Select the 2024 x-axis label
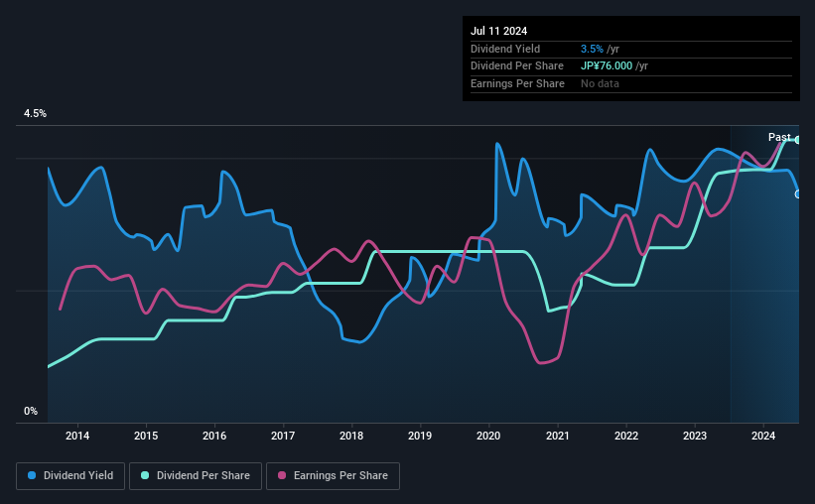This screenshot has height=504, width=815. pyautogui.click(x=763, y=436)
